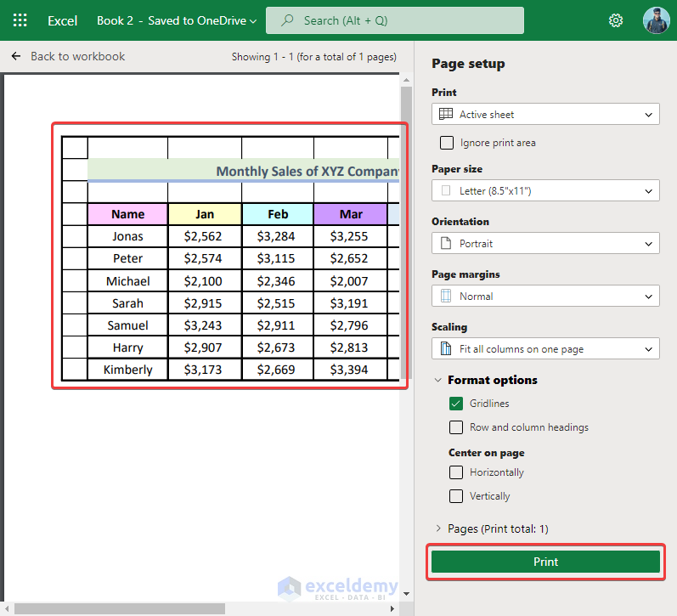Enable Row and column headings
Image resolution: width=677 pixels, height=616 pixels.
pos(456,427)
